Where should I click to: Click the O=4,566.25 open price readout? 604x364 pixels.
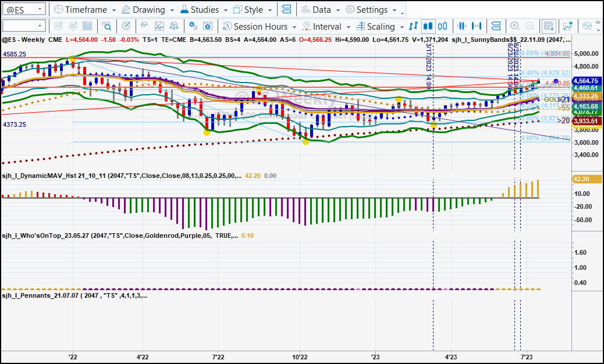point(315,40)
